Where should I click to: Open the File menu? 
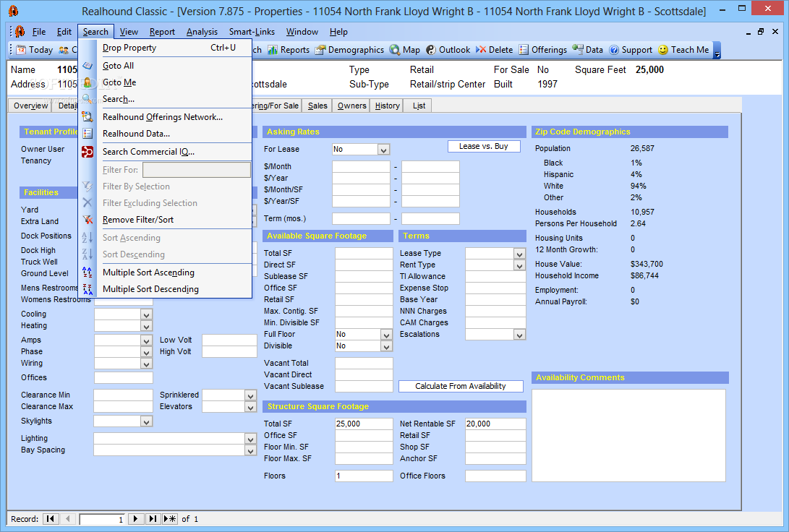coord(39,32)
